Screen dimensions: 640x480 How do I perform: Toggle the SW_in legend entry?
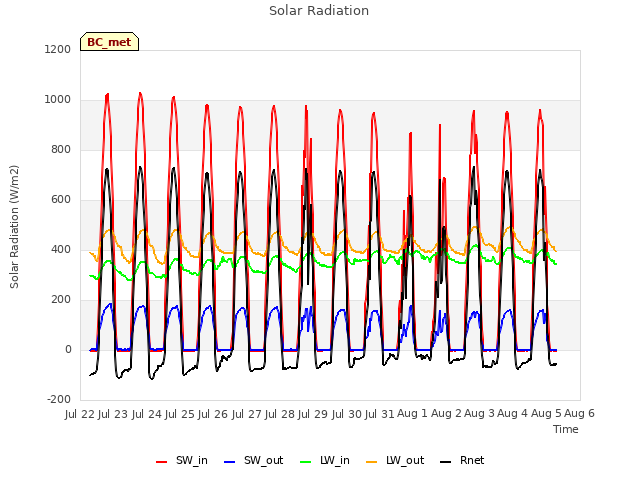(182, 461)
